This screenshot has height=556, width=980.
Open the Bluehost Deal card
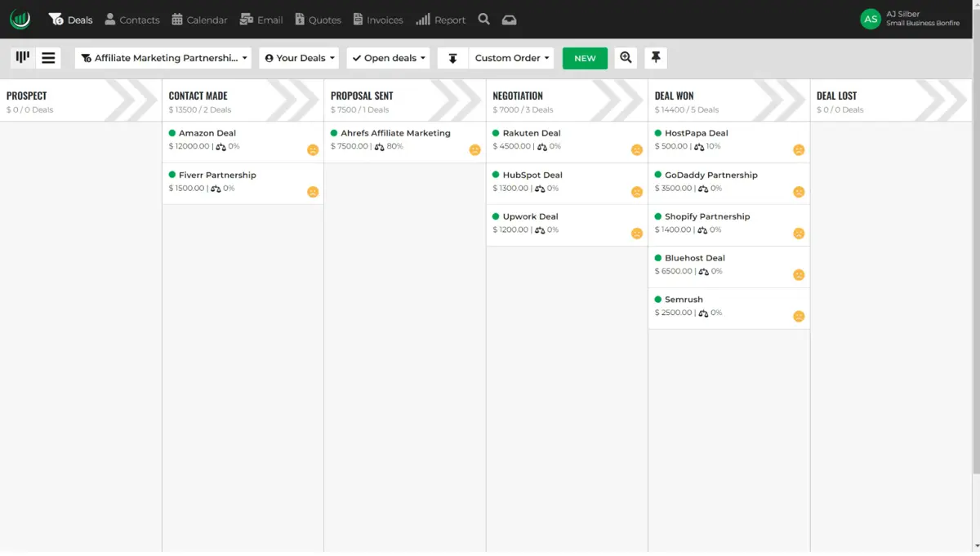click(x=728, y=267)
